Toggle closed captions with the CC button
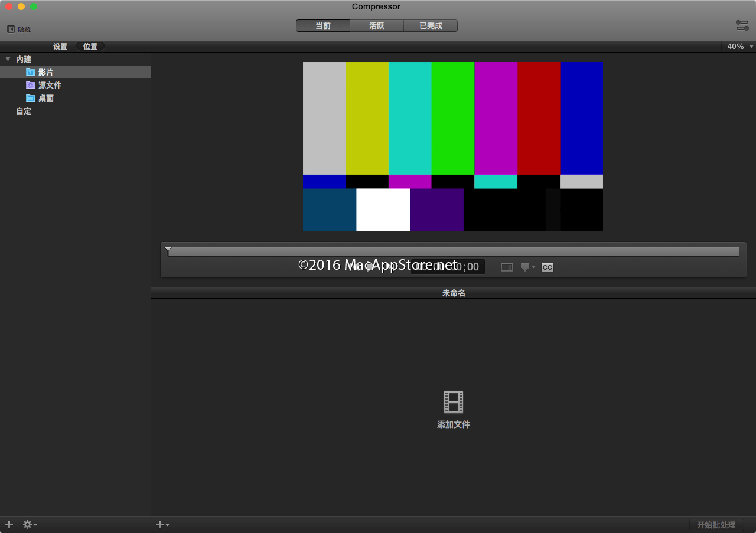The height and width of the screenshot is (533, 756). point(548,267)
